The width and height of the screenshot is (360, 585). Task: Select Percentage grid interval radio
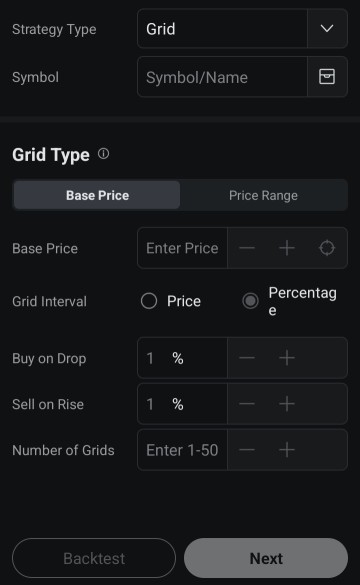click(250, 301)
